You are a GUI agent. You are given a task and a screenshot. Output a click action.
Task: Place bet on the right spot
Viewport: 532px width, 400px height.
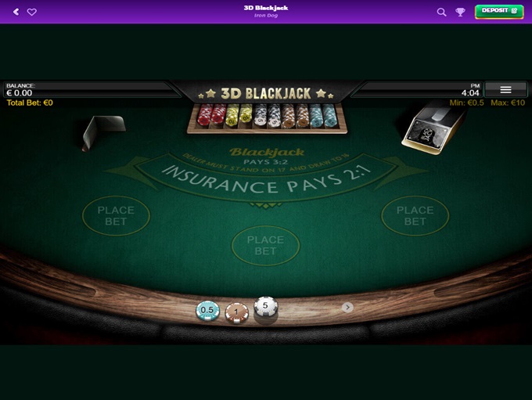pos(415,215)
